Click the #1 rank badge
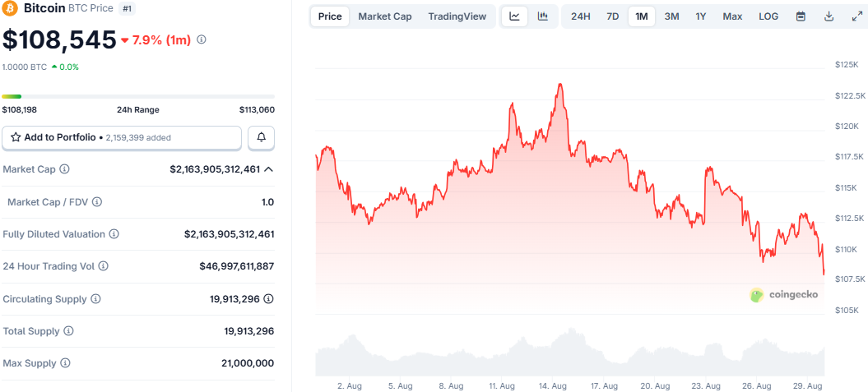 tap(128, 9)
